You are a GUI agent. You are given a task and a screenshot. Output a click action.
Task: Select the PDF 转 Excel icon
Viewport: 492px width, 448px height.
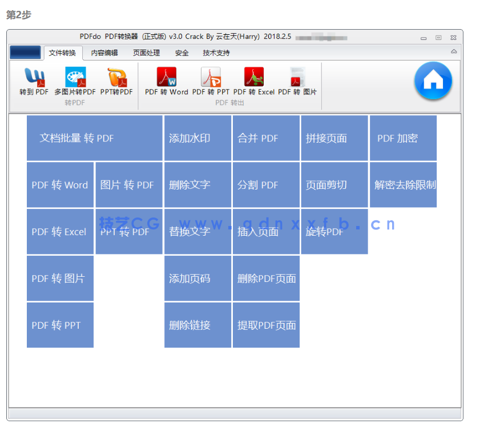tap(254, 81)
